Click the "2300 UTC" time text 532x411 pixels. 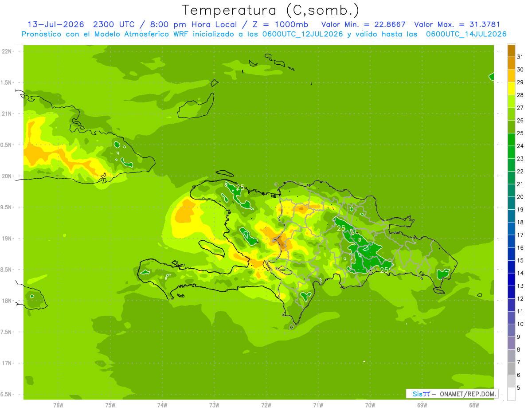pyautogui.click(x=113, y=24)
